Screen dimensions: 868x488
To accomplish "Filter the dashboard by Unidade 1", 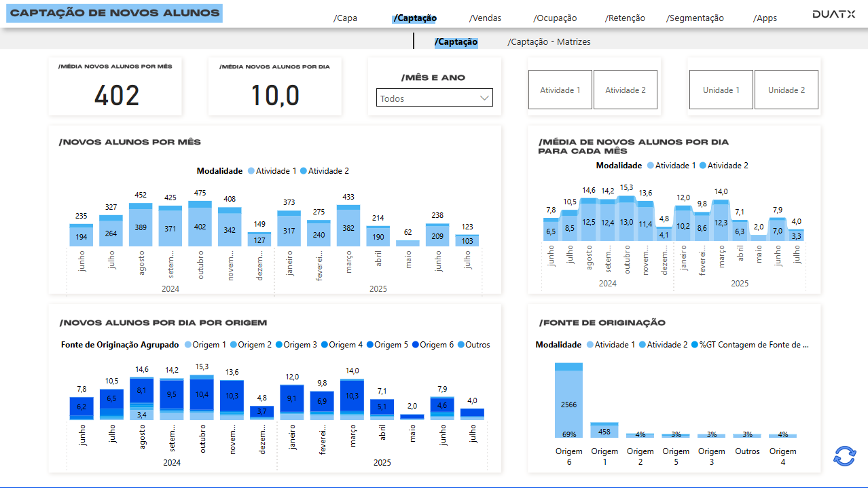I will [x=721, y=90].
